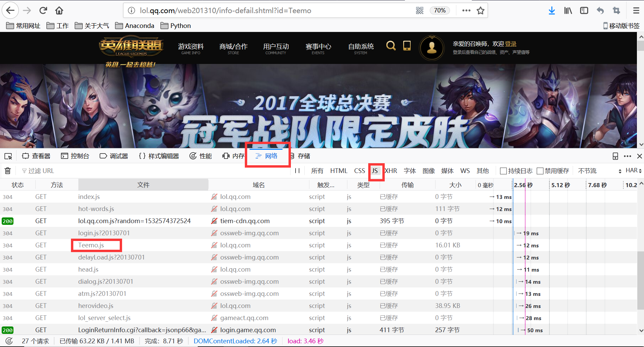The width and height of the screenshot is (644, 347).
Task: Open performance analysis stopwatch in status bar
Action: click(9, 341)
